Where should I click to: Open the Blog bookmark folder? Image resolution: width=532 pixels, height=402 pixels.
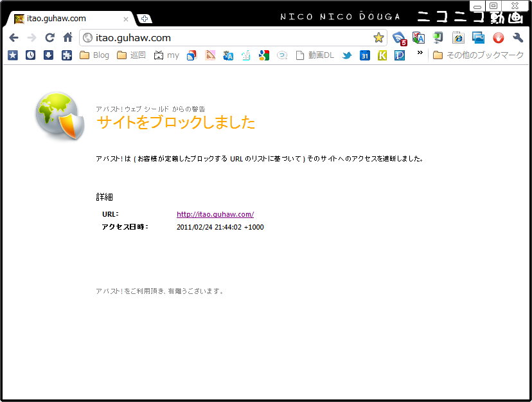[x=94, y=55]
